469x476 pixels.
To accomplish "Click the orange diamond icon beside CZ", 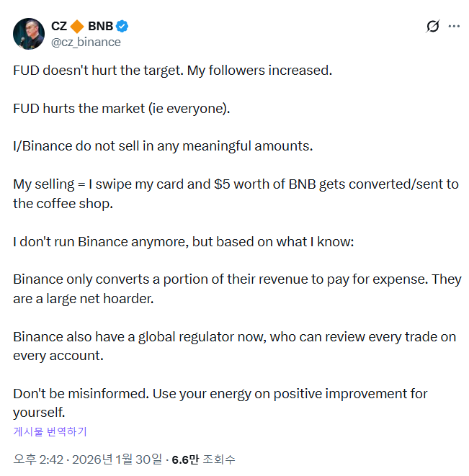I will pyautogui.click(x=77, y=27).
